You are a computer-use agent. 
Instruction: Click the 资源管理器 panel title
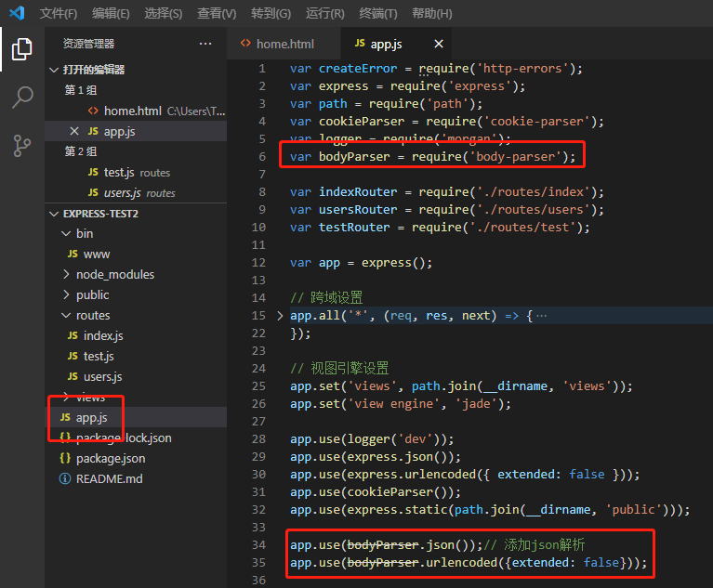(x=88, y=44)
